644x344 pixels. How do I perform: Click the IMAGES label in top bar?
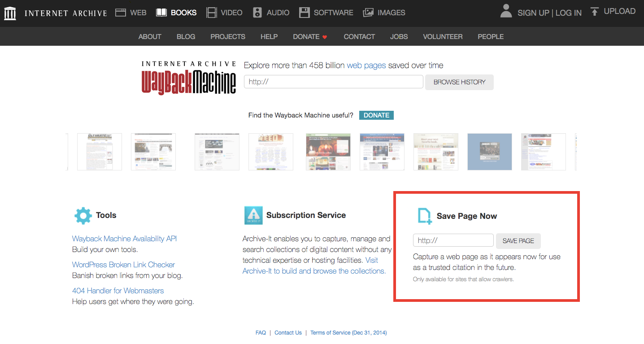392,13
